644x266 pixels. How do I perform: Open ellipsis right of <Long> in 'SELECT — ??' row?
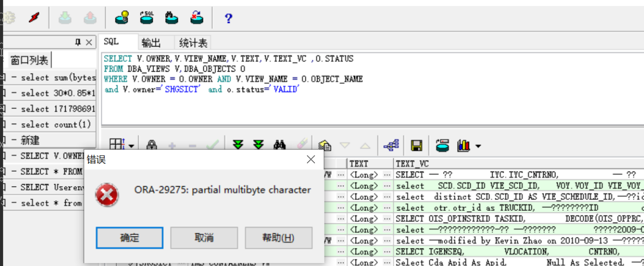(x=387, y=175)
